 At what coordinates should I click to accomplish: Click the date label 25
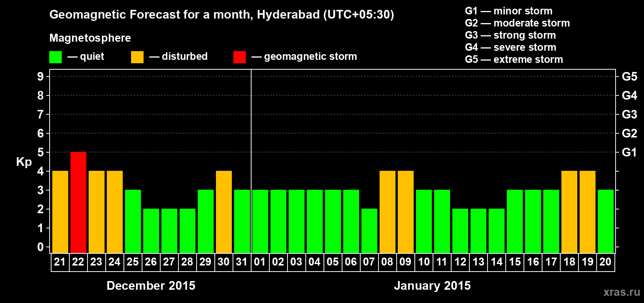pos(133,262)
